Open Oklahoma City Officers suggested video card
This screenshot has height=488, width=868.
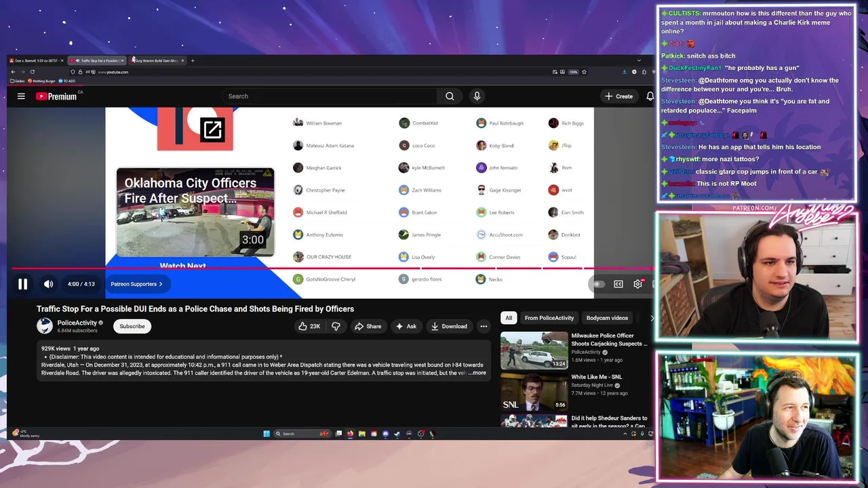195,212
